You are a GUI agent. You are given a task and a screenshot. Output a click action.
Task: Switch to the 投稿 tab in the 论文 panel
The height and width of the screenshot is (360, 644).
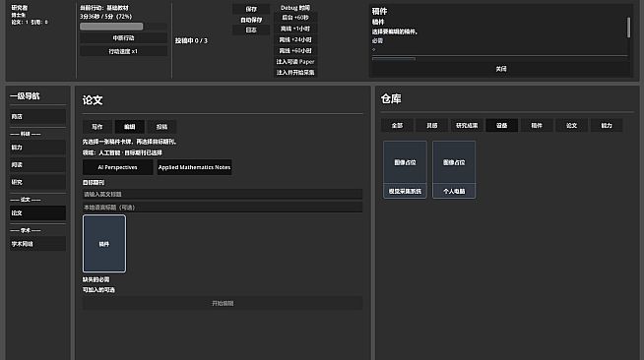(161, 127)
